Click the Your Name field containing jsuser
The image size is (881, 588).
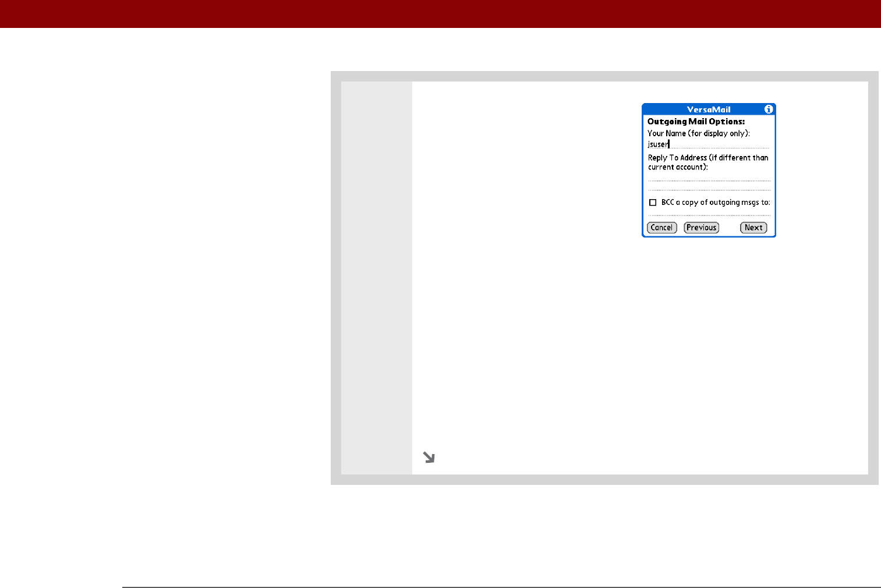(x=709, y=144)
